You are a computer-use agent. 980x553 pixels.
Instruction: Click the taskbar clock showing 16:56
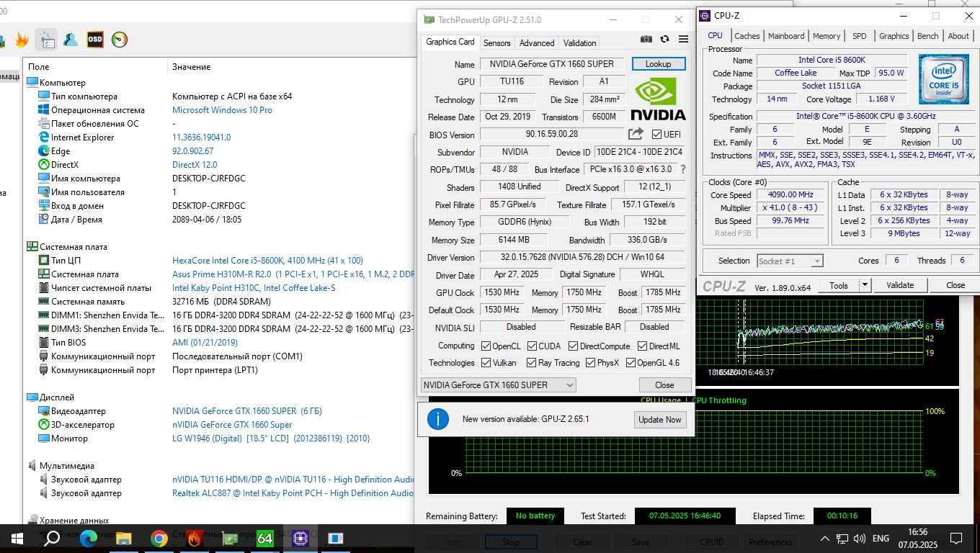click(x=917, y=538)
